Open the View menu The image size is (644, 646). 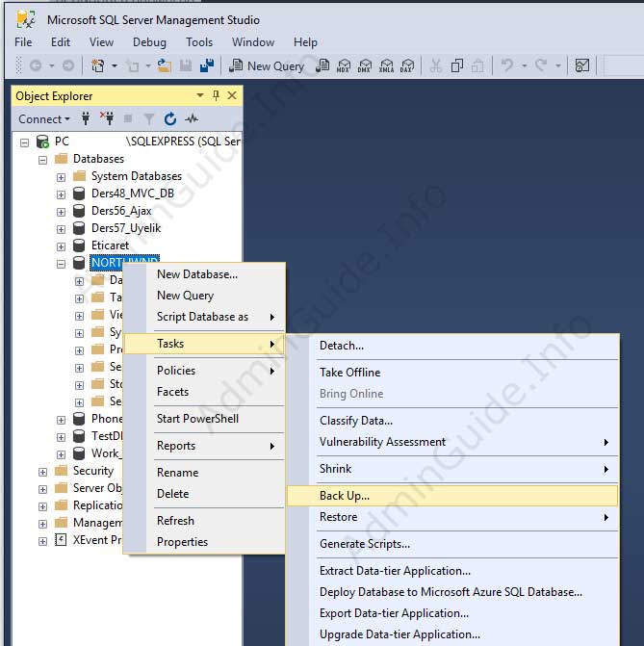click(x=101, y=42)
